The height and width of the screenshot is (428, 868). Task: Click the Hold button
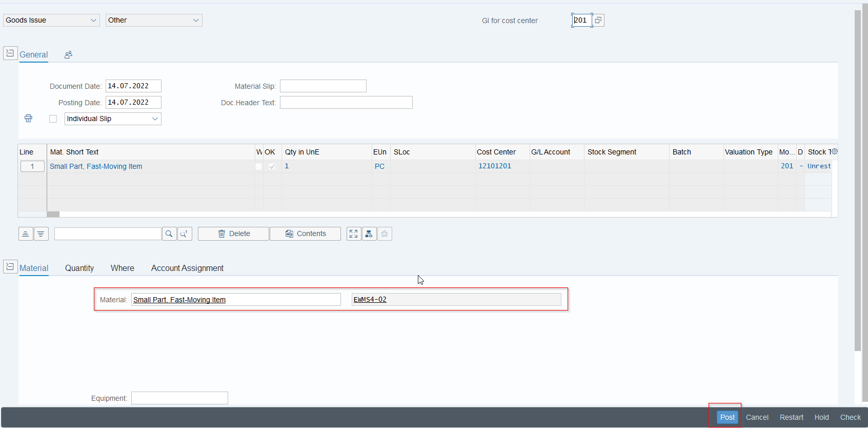[x=821, y=417]
